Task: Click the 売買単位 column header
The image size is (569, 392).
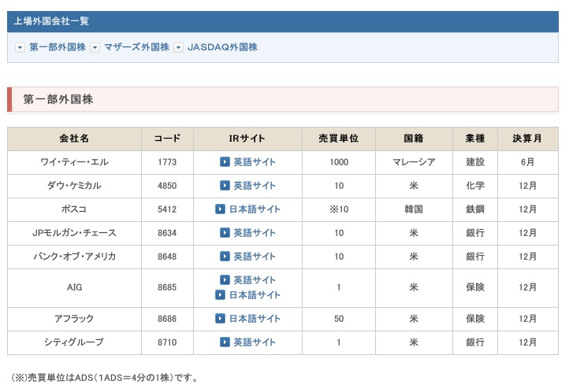Action: [339, 139]
